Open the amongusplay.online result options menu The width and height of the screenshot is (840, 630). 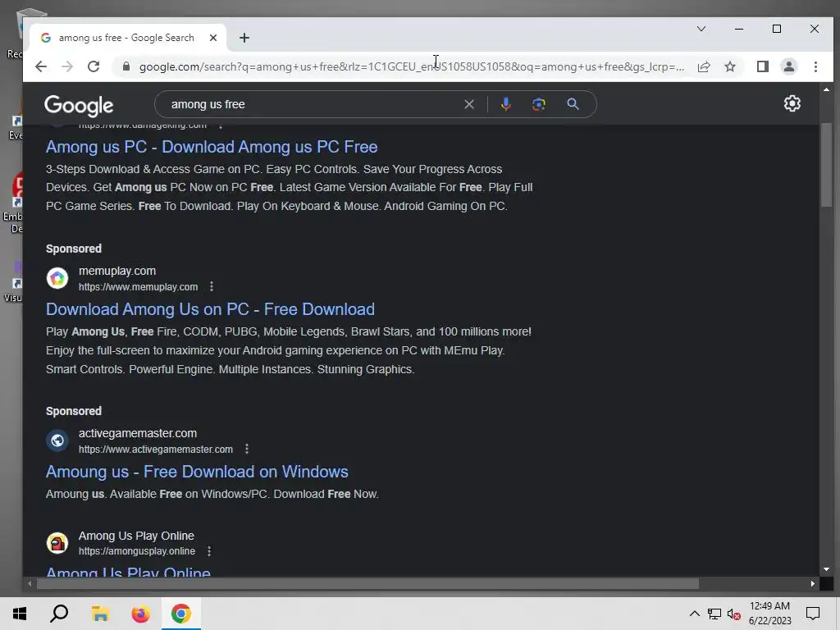(x=209, y=550)
